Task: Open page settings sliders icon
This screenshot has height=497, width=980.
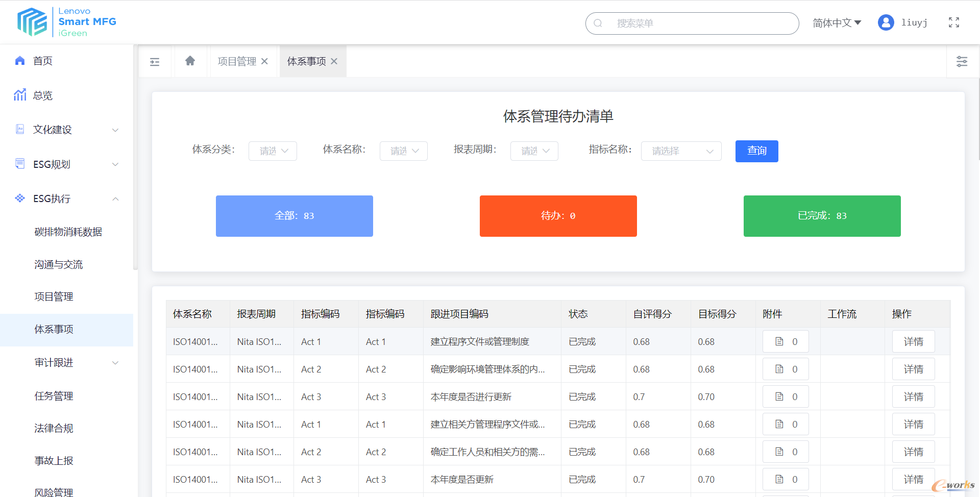Action: pyautogui.click(x=962, y=61)
